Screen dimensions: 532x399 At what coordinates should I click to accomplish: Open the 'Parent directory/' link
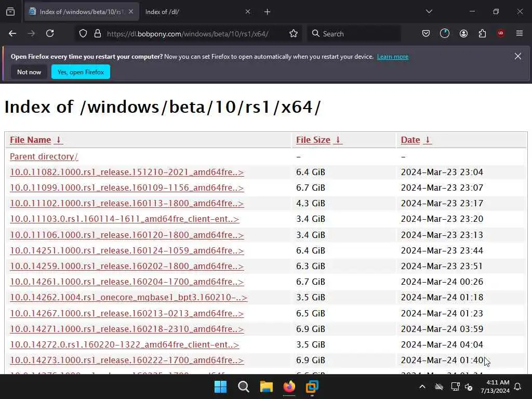[44, 156]
